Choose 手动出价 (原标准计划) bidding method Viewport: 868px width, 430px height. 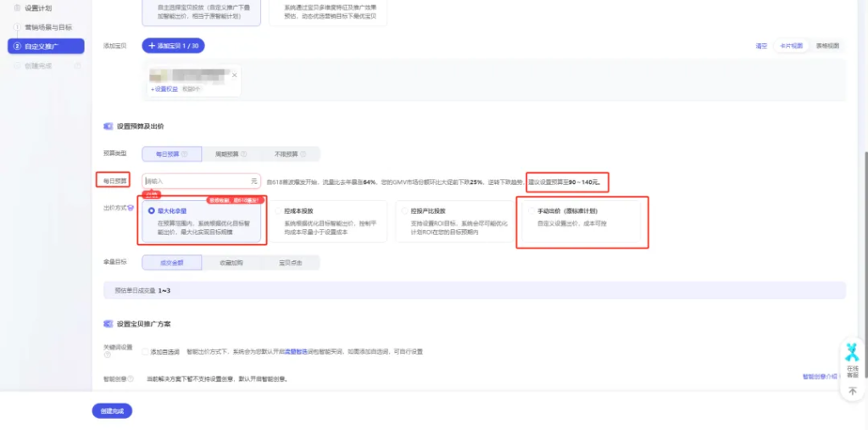coord(581,221)
